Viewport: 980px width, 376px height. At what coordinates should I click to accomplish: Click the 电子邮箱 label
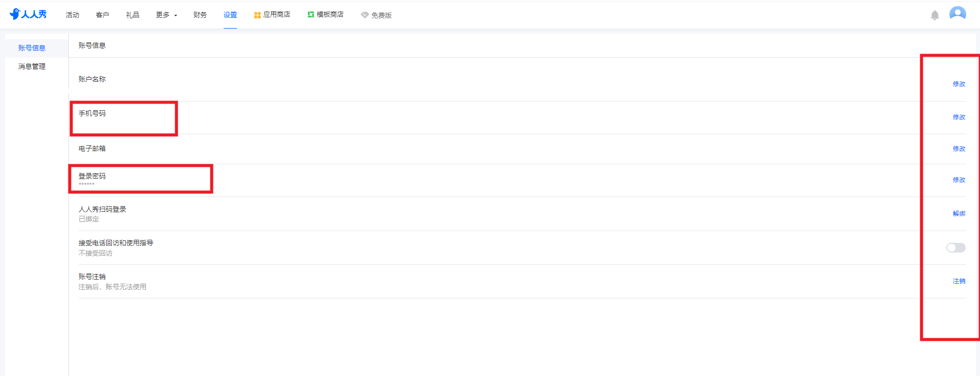pos(92,148)
